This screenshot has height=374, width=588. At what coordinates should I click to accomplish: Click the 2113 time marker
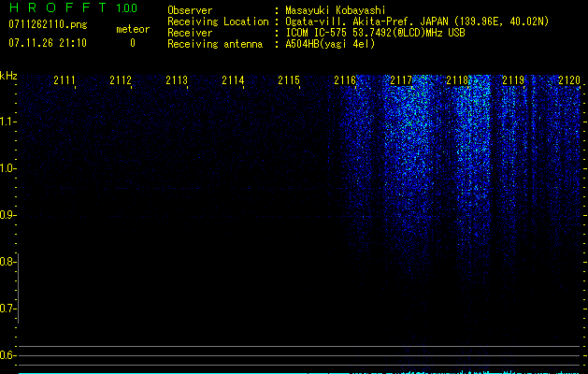pyautogui.click(x=177, y=79)
